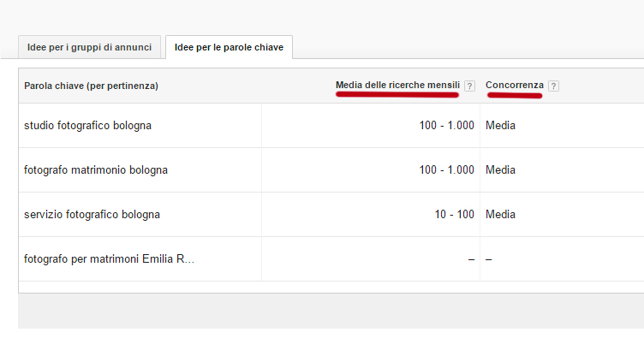Image resolution: width=644 pixels, height=362 pixels.
Task: Click help icon next to Media delle ricerche mensili
Action: tap(469, 86)
